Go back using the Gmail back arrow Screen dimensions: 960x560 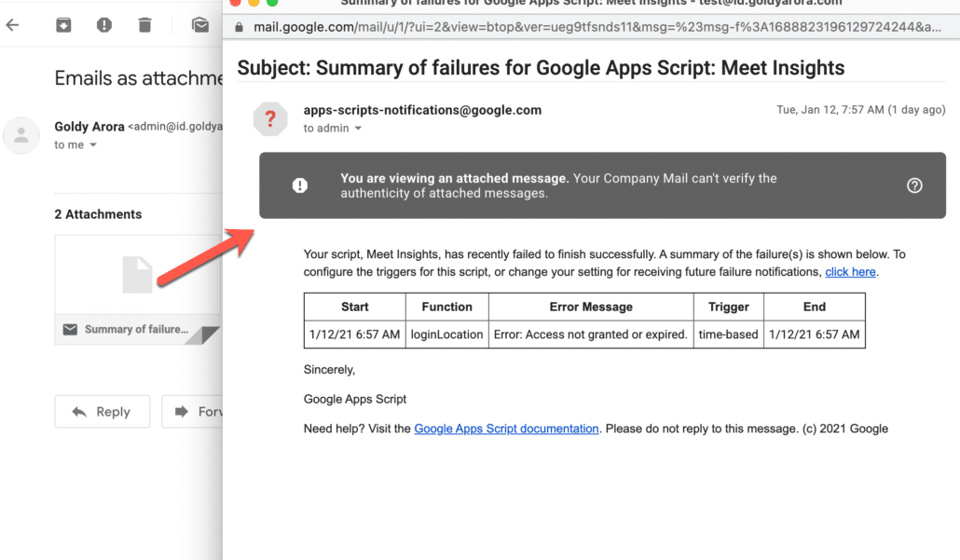(12, 25)
